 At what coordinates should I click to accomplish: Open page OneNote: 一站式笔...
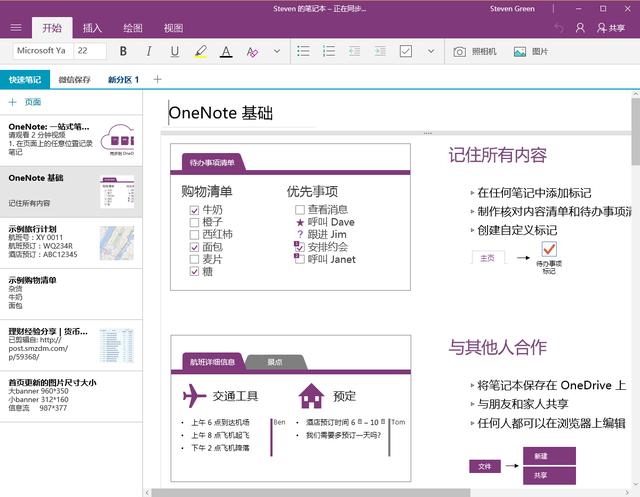71,140
